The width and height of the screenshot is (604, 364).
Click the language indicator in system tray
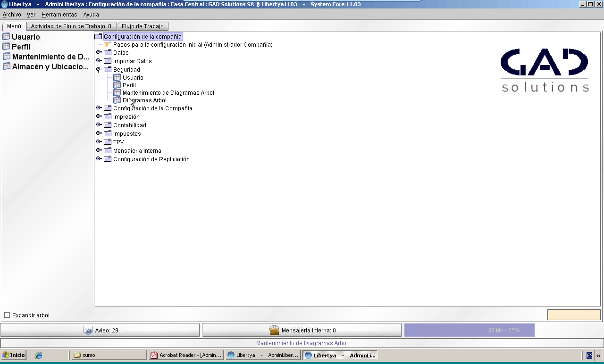click(590, 356)
